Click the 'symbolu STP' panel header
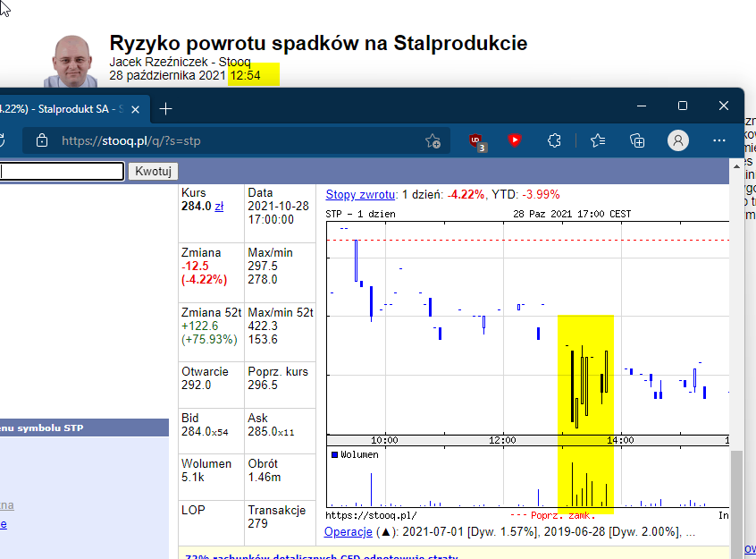 [84, 428]
